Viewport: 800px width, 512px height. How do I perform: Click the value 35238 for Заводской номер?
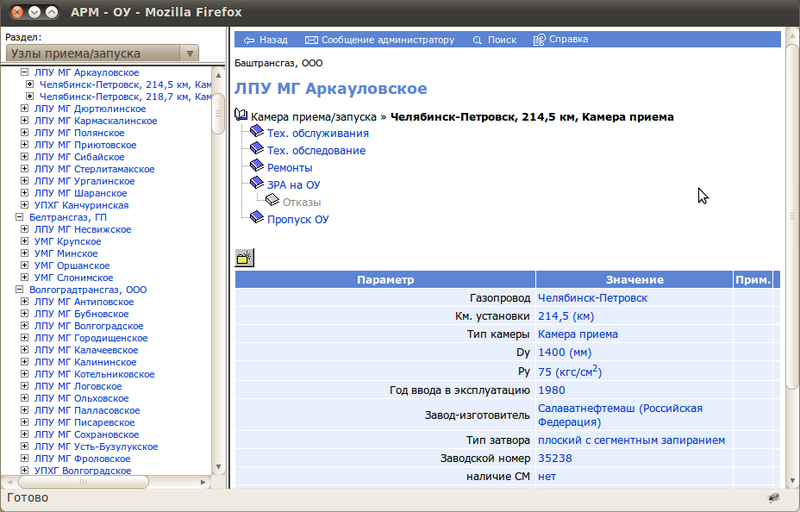click(x=555, y=458)
